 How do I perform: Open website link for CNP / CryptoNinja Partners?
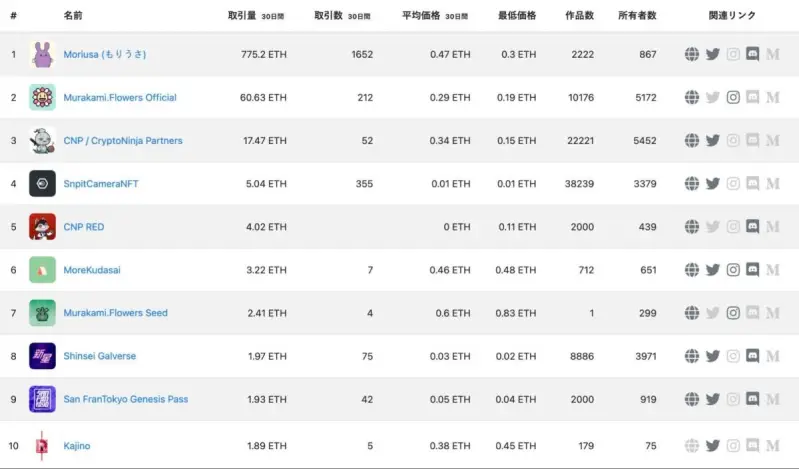coord(691,140)
